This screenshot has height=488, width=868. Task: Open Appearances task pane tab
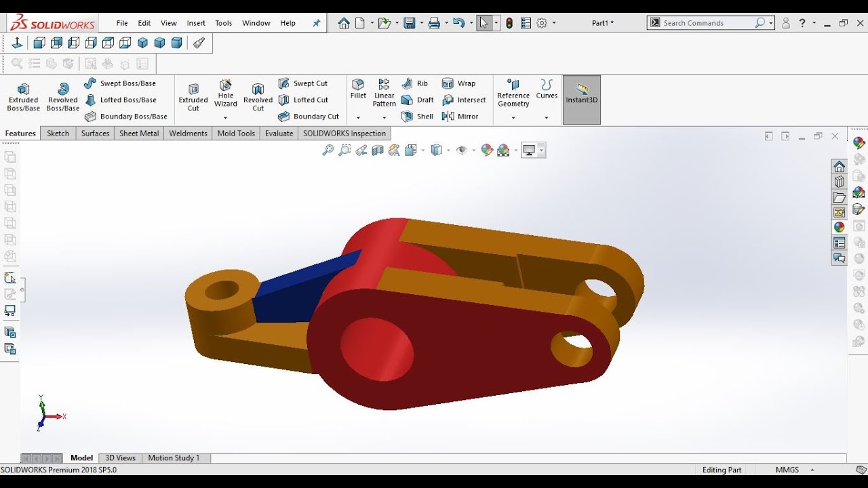[x=840, y=227]
